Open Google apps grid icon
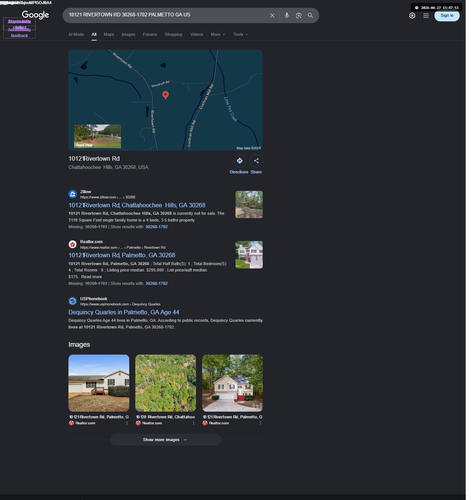Viewport: 471px width, 500px height. pyautogui.click(x=426, y=16)
